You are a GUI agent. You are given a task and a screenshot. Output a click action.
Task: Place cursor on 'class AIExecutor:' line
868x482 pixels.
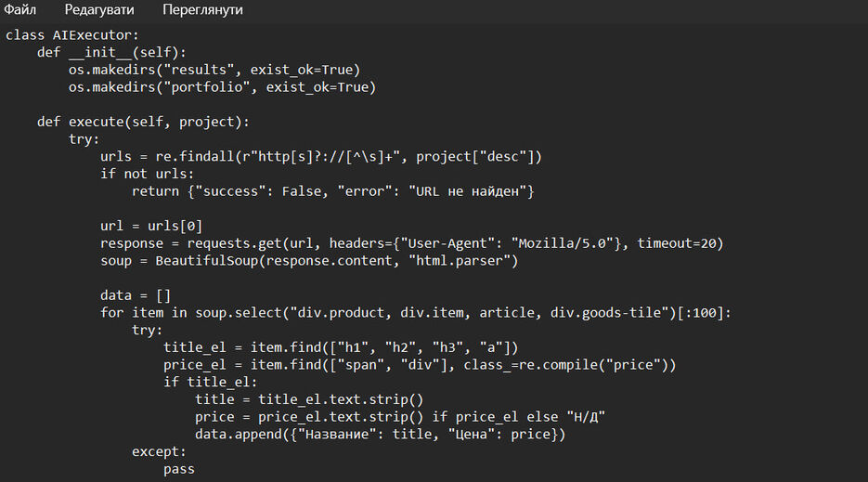pyautogui.click(x=72, y=35)
